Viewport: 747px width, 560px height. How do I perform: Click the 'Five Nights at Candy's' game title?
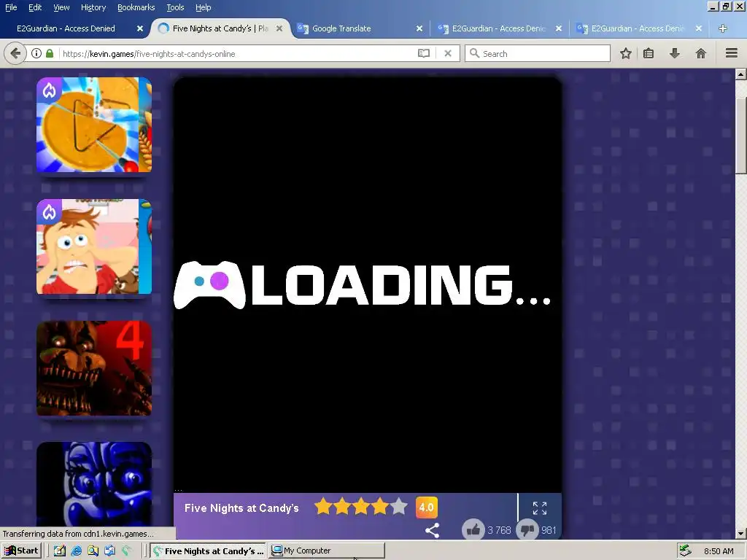point(241,508)
